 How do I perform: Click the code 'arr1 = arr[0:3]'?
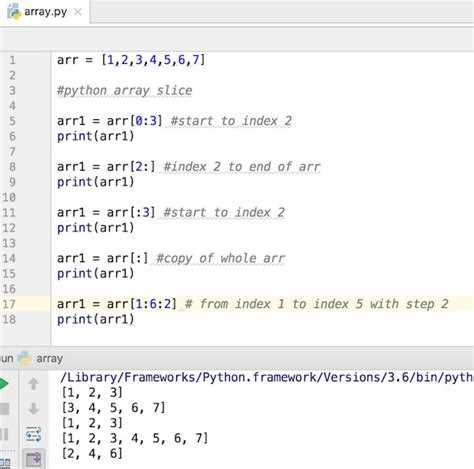click(x=110, y=121)
